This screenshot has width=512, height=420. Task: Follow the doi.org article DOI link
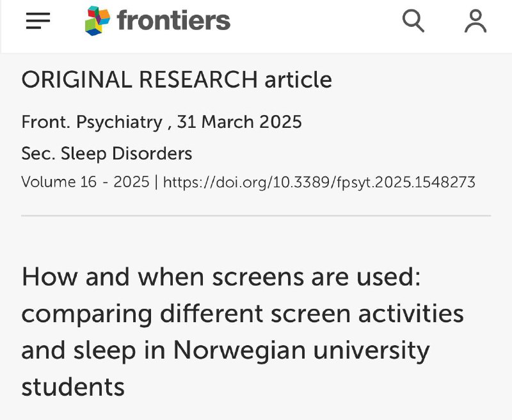319,182
